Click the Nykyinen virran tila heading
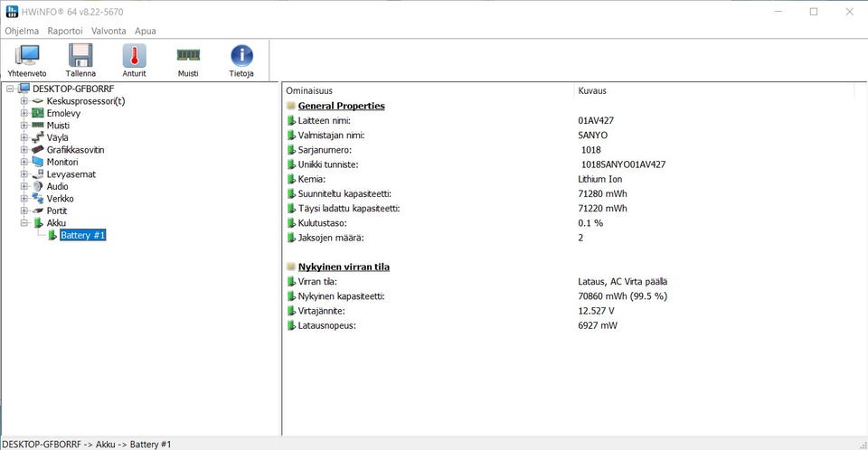 [344, 267]
